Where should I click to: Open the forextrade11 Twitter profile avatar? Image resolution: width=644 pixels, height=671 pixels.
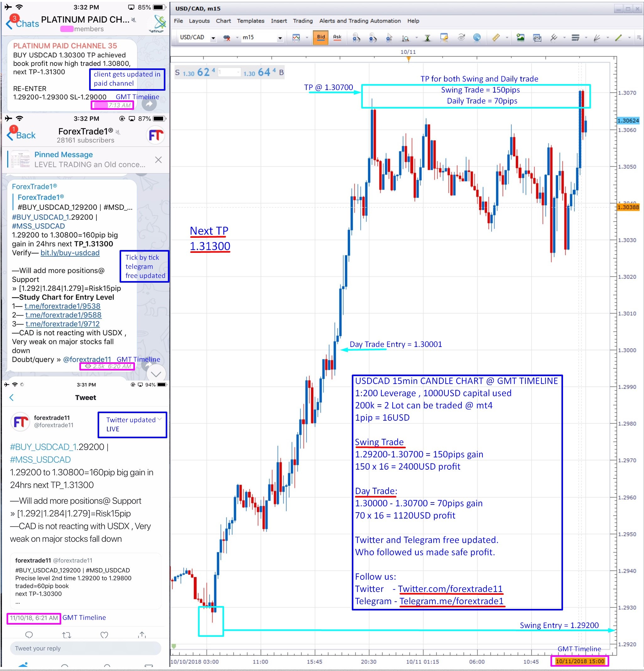tap(20, 422)
